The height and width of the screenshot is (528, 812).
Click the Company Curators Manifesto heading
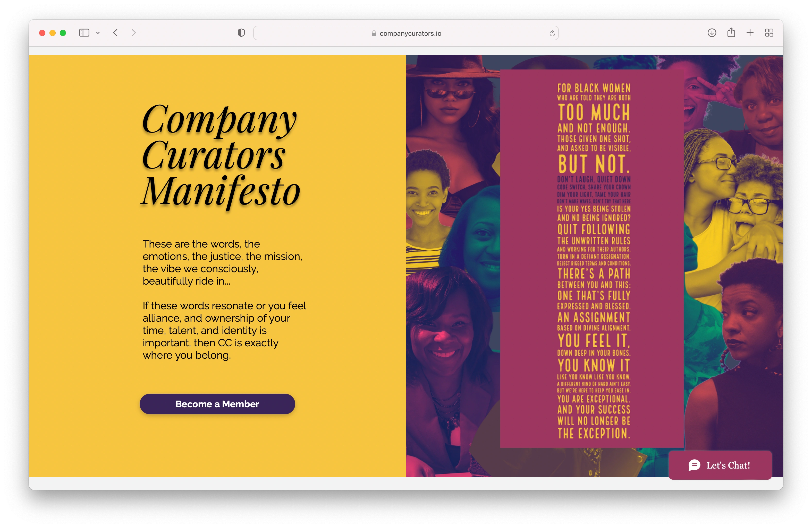click(221, 155)
